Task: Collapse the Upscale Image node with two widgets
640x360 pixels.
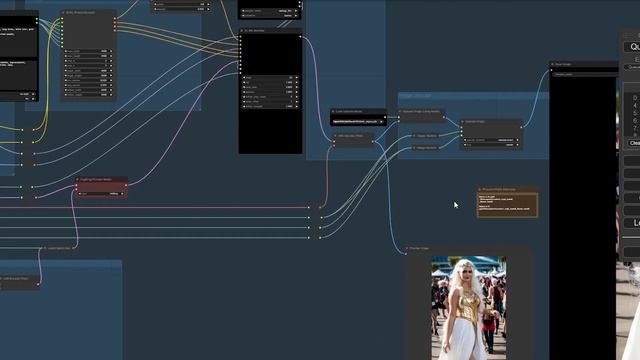Action: point(463,122)
